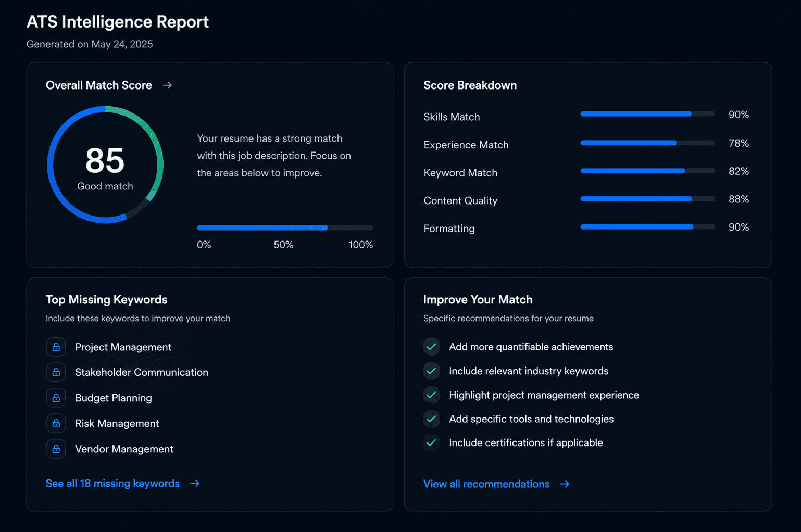Screen dimensions: 801x532
Task: Click the Skills Match label
Action: tap(452, 117)
